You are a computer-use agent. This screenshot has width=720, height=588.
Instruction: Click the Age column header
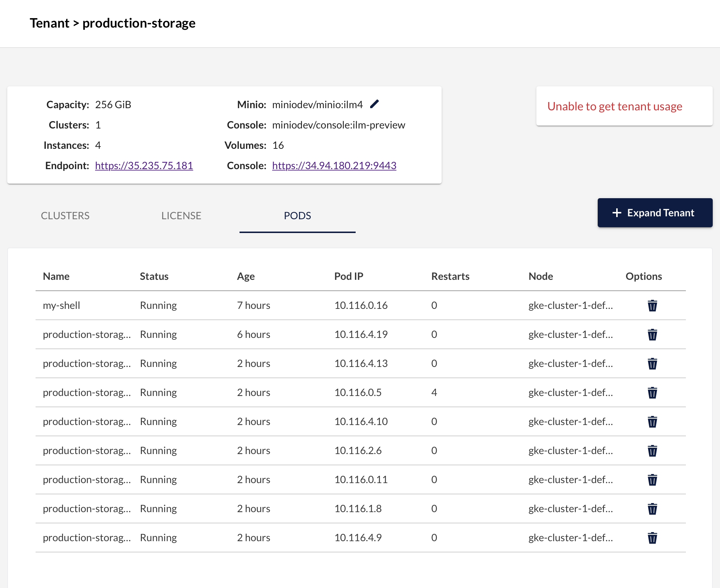[246, 276]
